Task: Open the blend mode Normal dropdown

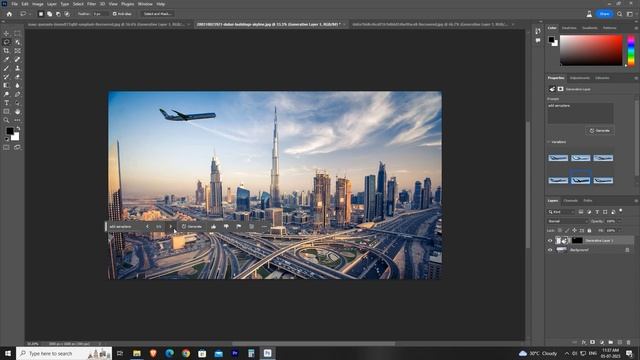Action: click(x=567, y=221)
